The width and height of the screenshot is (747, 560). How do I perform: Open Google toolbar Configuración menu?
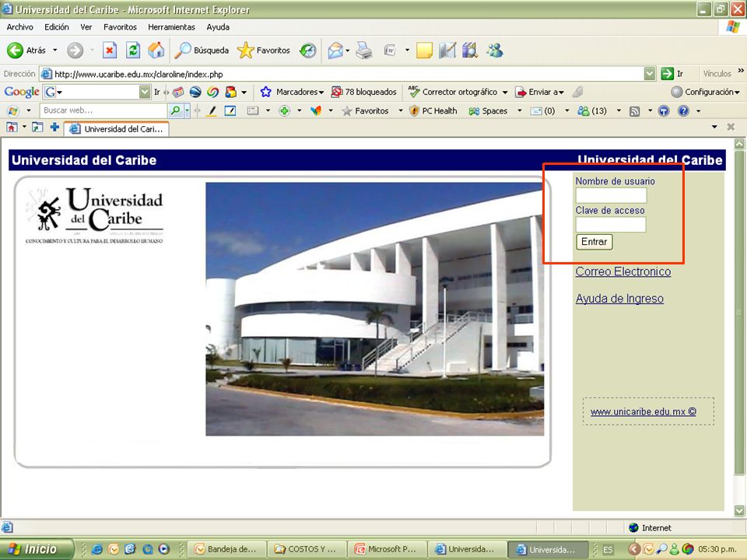pos(705,92)
